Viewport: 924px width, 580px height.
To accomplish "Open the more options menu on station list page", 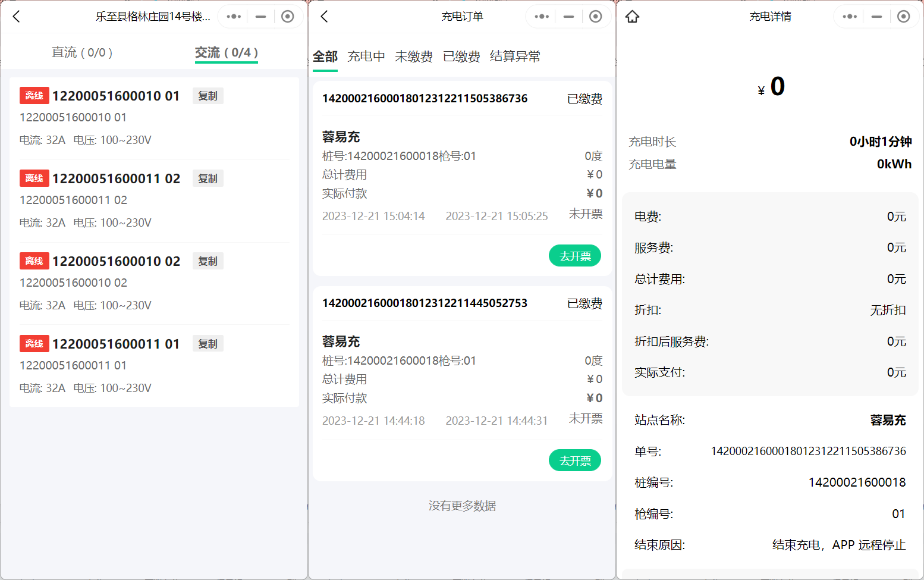I will click(x=232, y=16).
